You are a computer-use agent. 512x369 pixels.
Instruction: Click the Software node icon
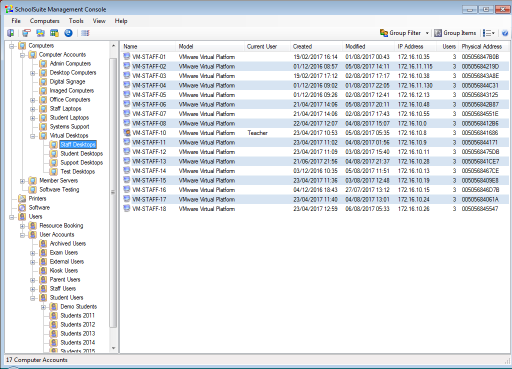point(22,208)
